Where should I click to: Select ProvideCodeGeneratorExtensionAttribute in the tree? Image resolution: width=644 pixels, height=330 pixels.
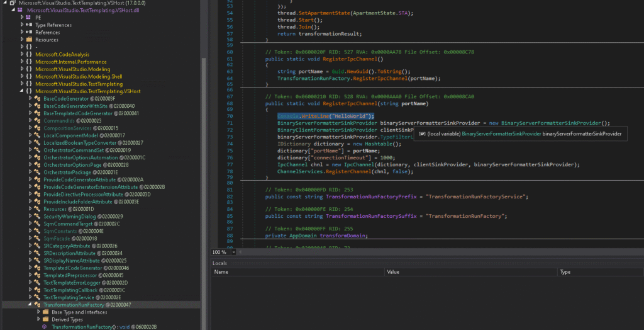point(104,187)
